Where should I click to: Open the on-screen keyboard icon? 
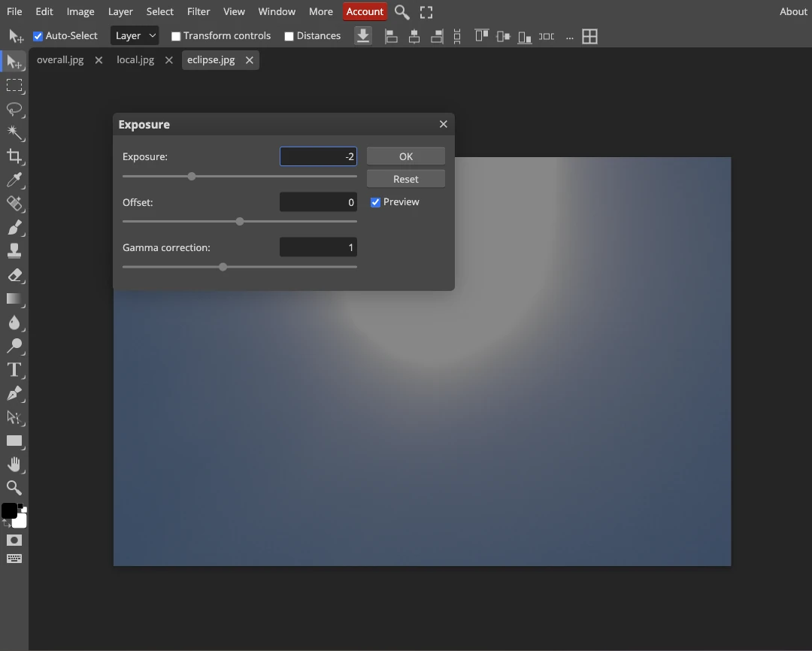[14, 559]
